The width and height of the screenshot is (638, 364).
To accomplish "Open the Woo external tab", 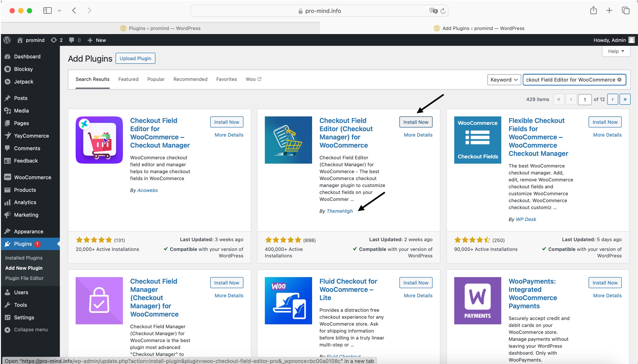I will 253,79.
